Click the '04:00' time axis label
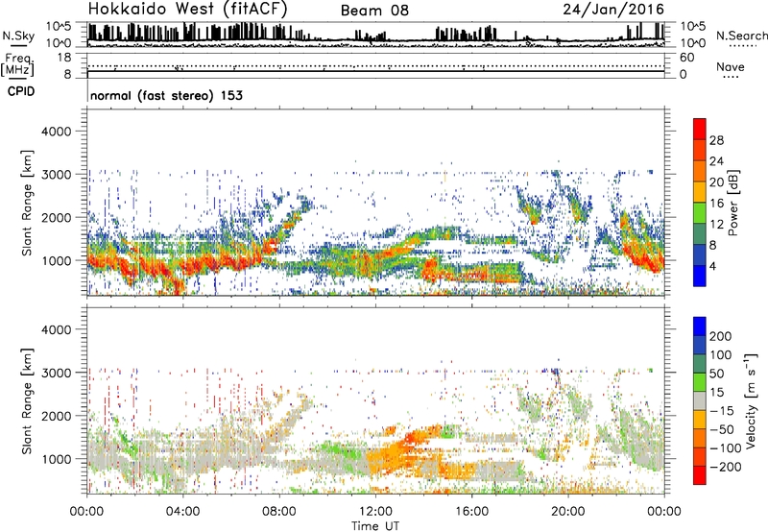Viewport: 768px width, 532px height. 182,512
